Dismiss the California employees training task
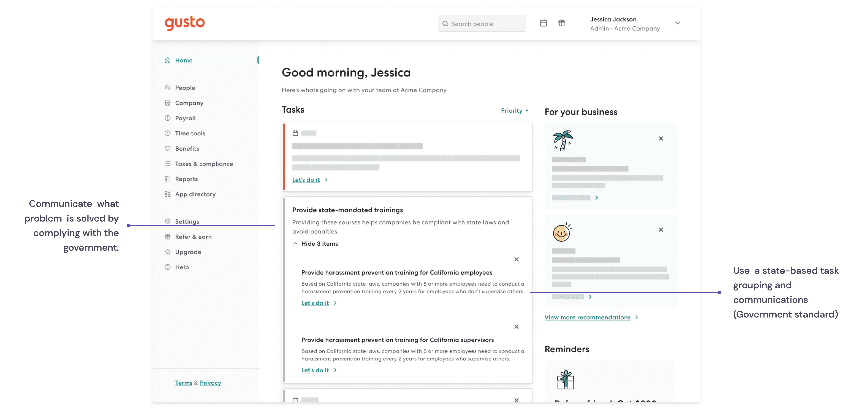The height and width of the screenshot is (412, 868). (516, 259)
